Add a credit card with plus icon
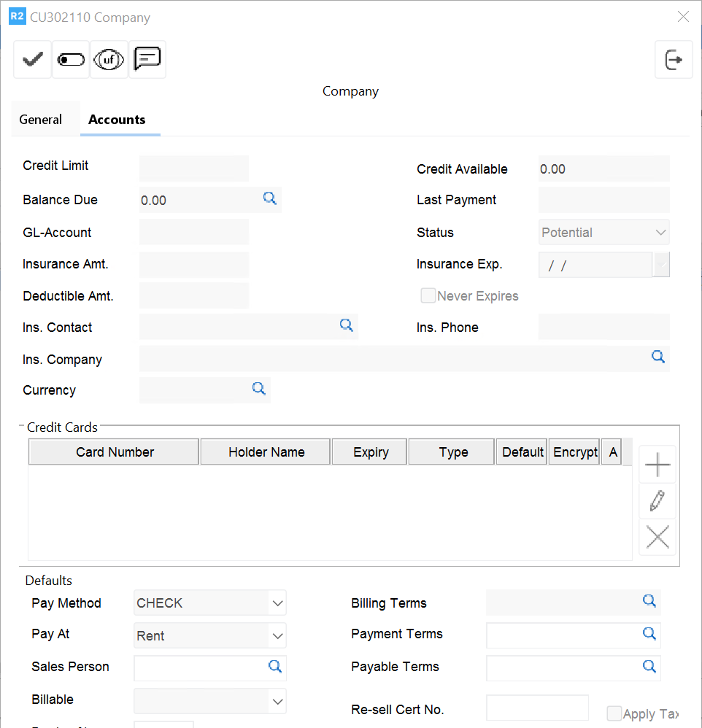Viewport: 702px width, 728px height. 657,465
